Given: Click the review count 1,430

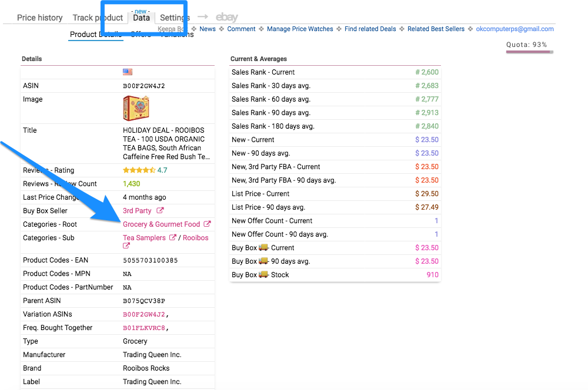Looking at the screenshot, I should [x=132, y=184].
